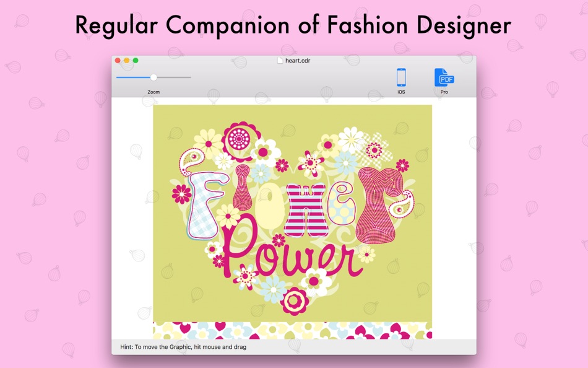This screenshot has height=368, width=588.
Task: Enter full screen using the green button
Action: [x=136, y=61]
